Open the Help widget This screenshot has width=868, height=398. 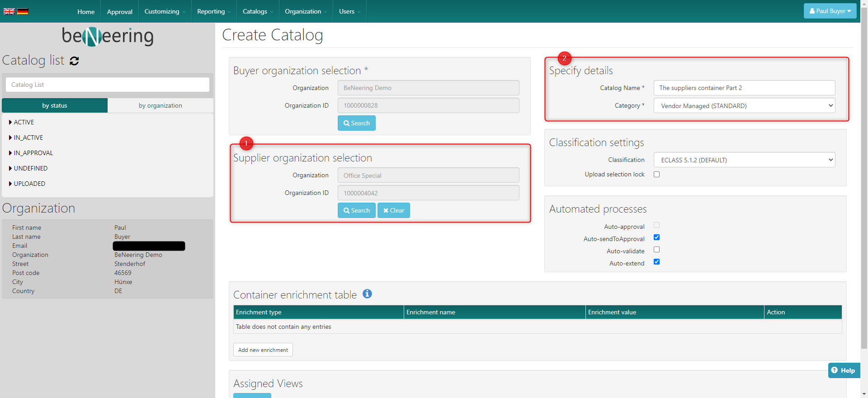point(844,370)
